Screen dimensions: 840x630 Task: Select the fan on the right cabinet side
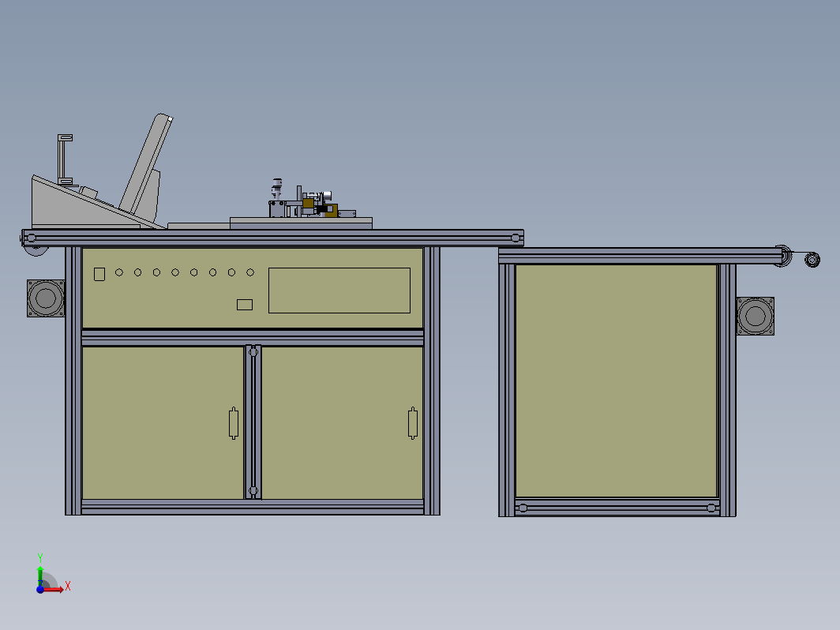coord(756,316)
